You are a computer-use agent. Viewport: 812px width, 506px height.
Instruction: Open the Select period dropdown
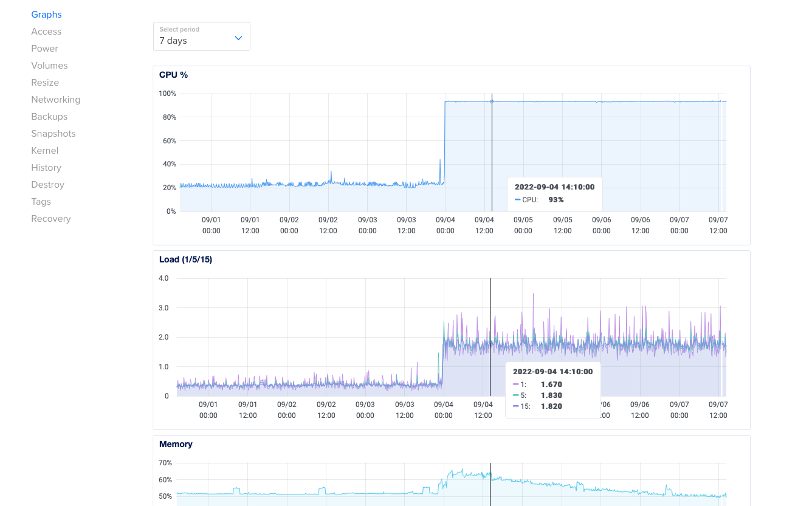tap(201, 36)
